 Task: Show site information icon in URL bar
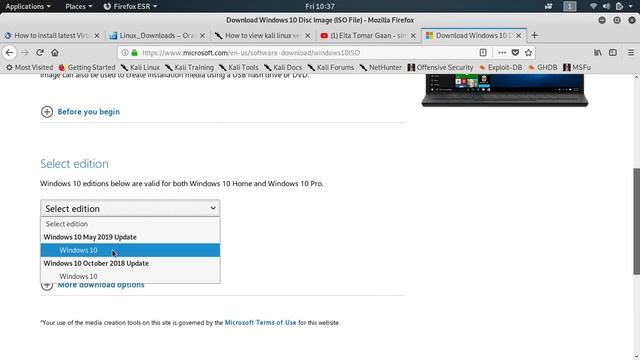[x=125, y=53]
